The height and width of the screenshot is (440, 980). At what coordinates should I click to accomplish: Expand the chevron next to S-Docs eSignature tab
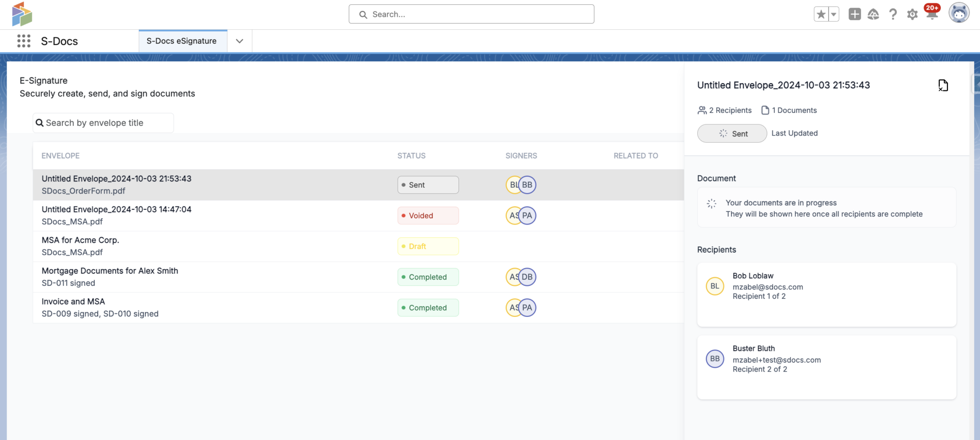pos(239,41)
